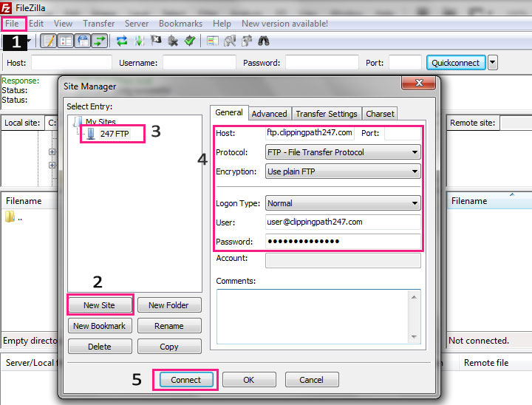Open the Protocol dropdown
Screen dimensions: 532x405
coord(343,152)
